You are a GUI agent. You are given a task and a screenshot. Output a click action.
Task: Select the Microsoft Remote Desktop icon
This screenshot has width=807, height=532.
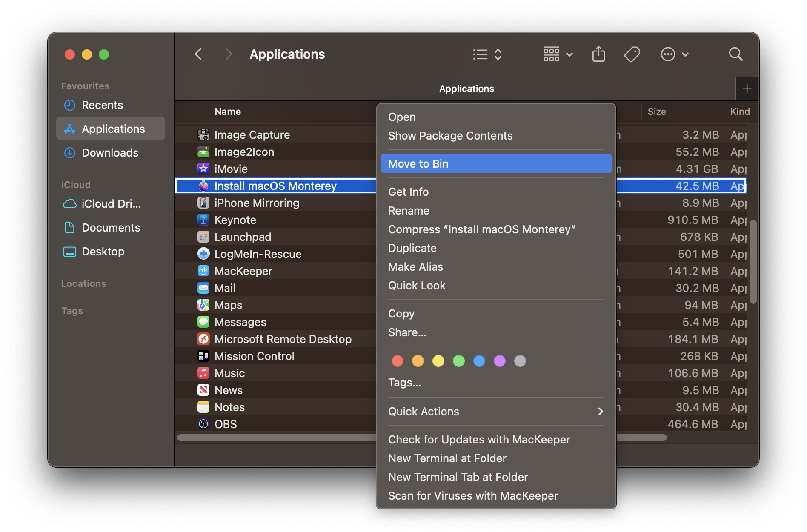tap(203, 339)
